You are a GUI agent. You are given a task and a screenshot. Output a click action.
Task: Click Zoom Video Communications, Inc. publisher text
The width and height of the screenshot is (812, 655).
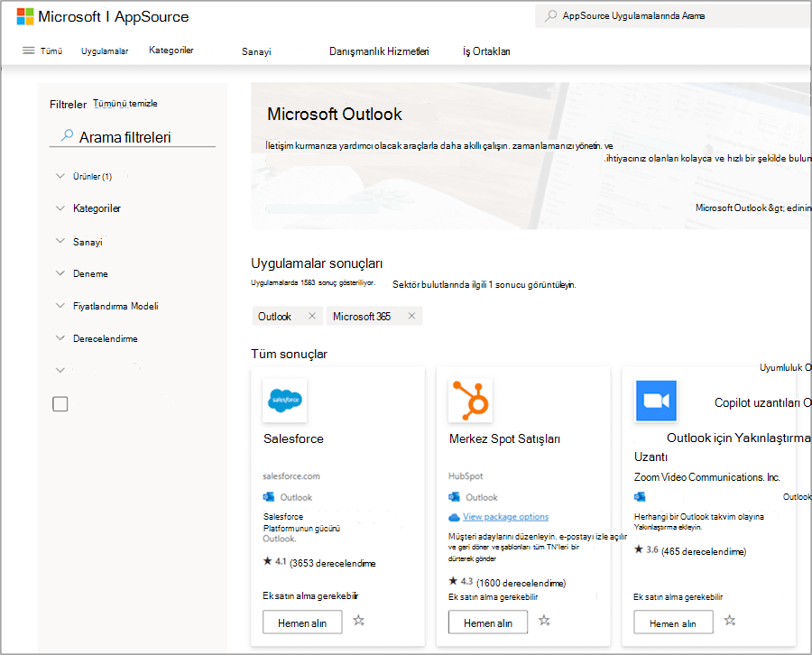pos(706,477)
